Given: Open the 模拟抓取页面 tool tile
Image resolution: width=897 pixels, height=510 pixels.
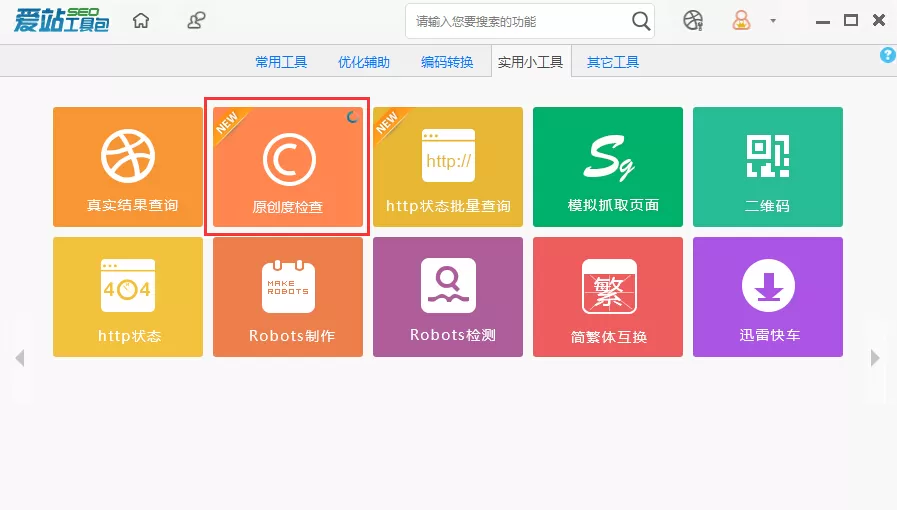Looking at the screenshot, I should [608, 166].
